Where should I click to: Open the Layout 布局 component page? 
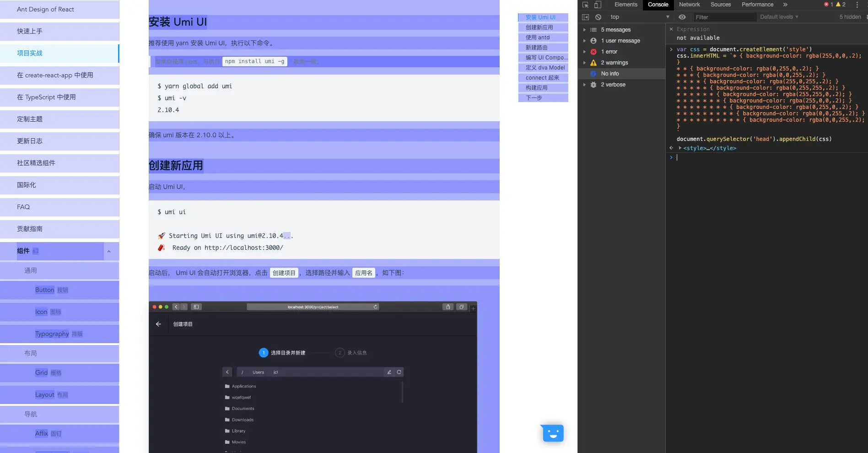click(x=59, y=395)
